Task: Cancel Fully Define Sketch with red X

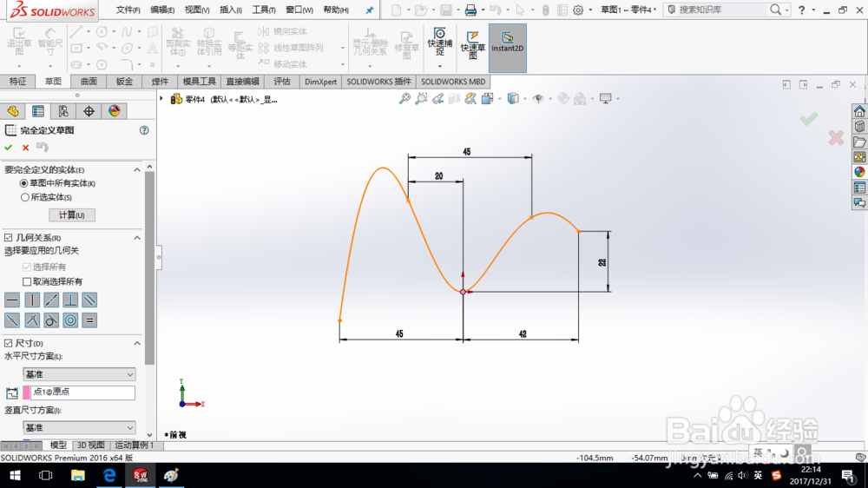Action: point(25,148)
